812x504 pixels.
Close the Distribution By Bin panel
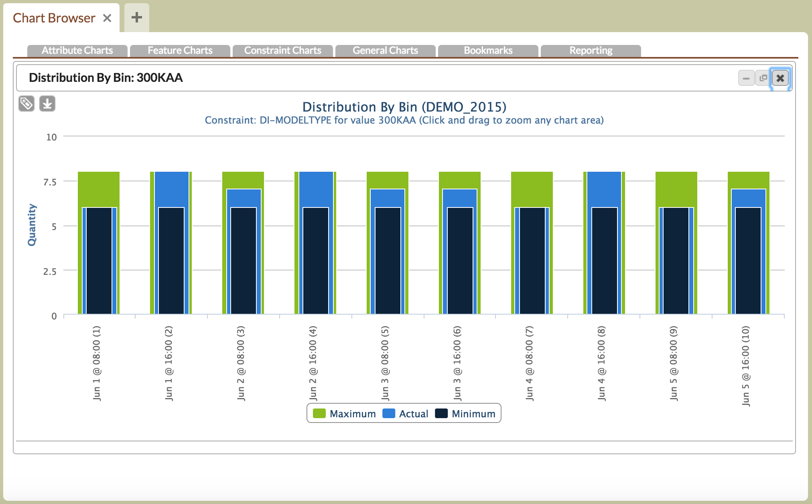[780, 78]
